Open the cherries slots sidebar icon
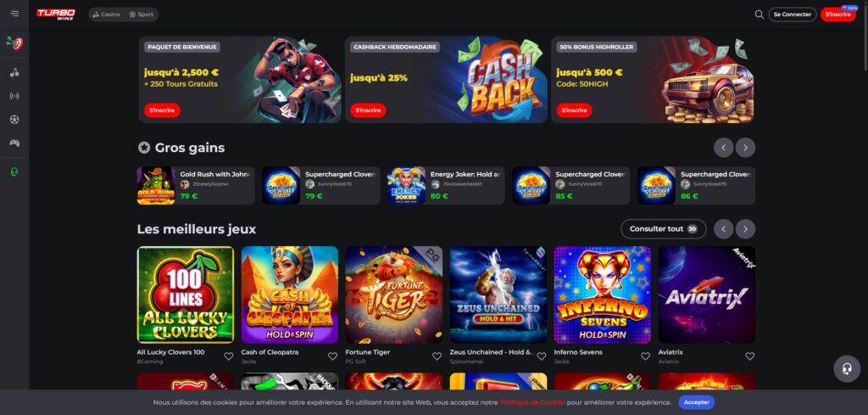 (x=14, y=73)
